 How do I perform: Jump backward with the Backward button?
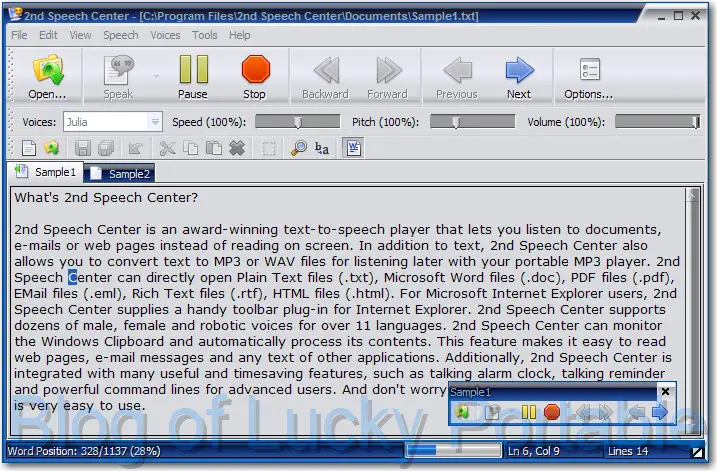coord(326,77)
